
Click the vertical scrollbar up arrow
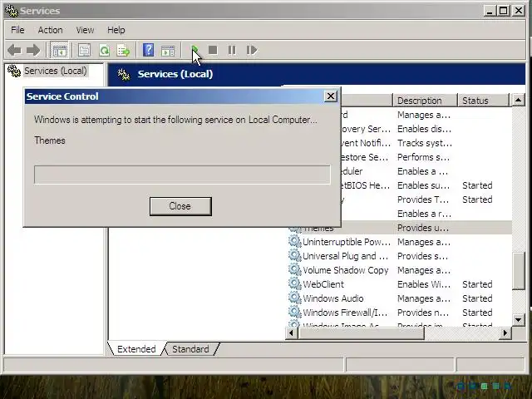click(x=518, y=100)
